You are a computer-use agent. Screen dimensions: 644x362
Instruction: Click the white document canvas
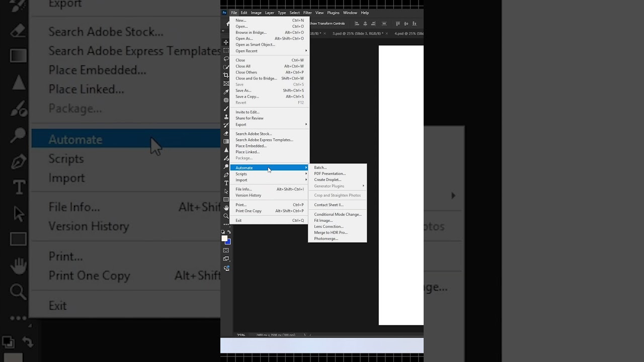(x=401, y=185)
